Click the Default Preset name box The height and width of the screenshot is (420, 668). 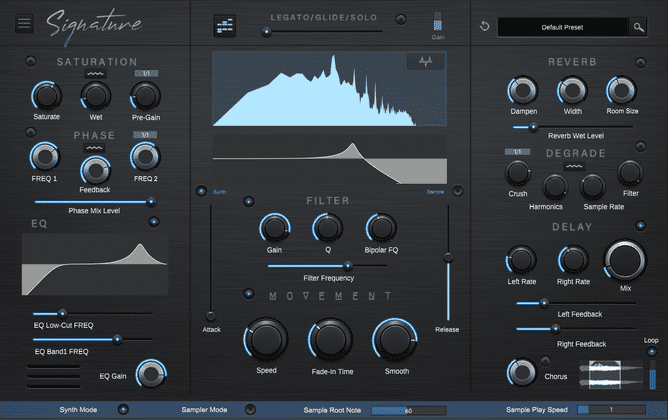tap(563, 26)
